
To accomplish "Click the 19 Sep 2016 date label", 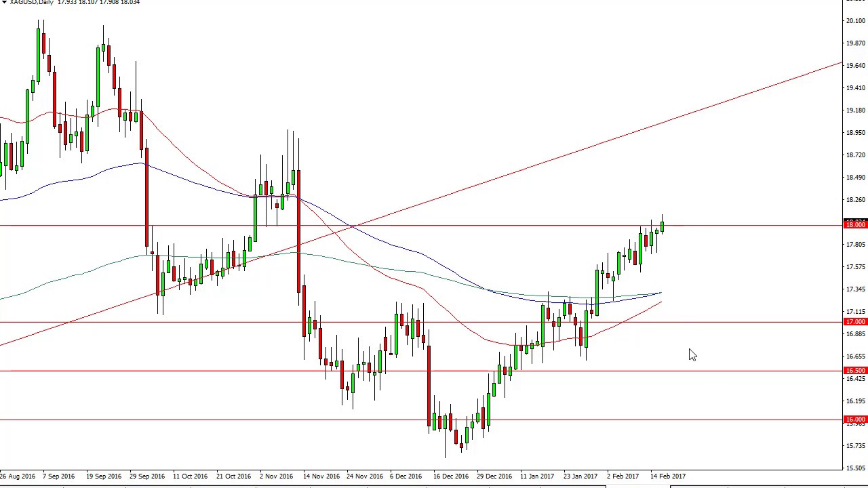I will (x=103, y=476).
